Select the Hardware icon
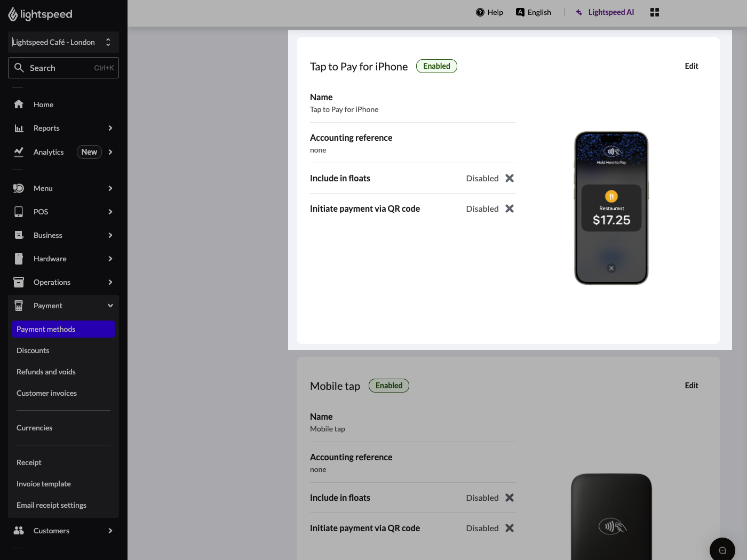Screen dimensions: 747x560 pyautogui.click(x=18, y=259)
